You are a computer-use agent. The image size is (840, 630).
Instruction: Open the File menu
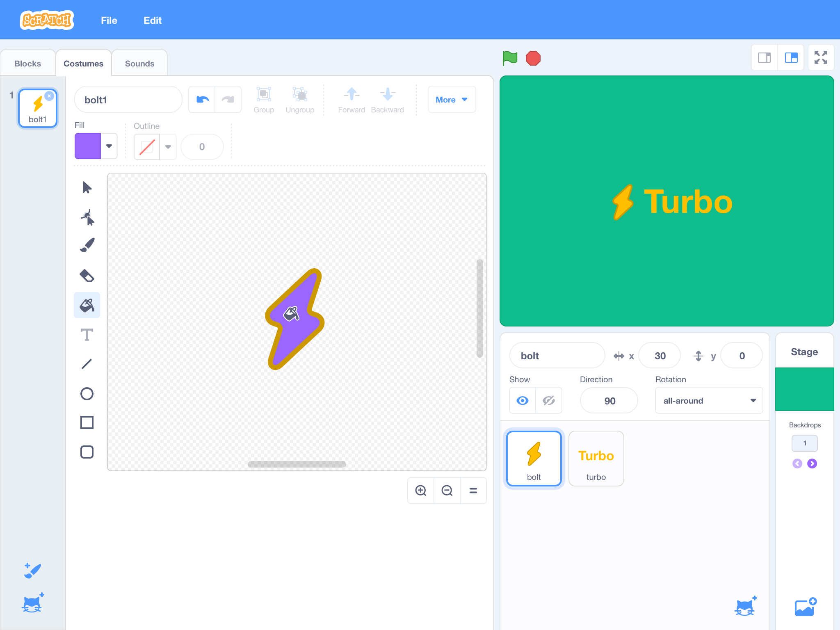point(109,20)
